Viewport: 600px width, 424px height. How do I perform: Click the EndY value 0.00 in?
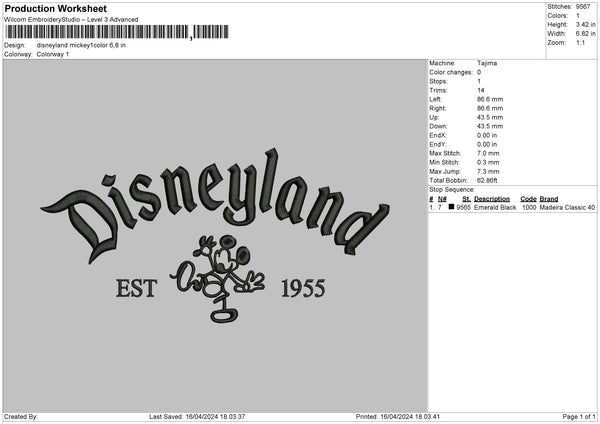coord(487,145)
